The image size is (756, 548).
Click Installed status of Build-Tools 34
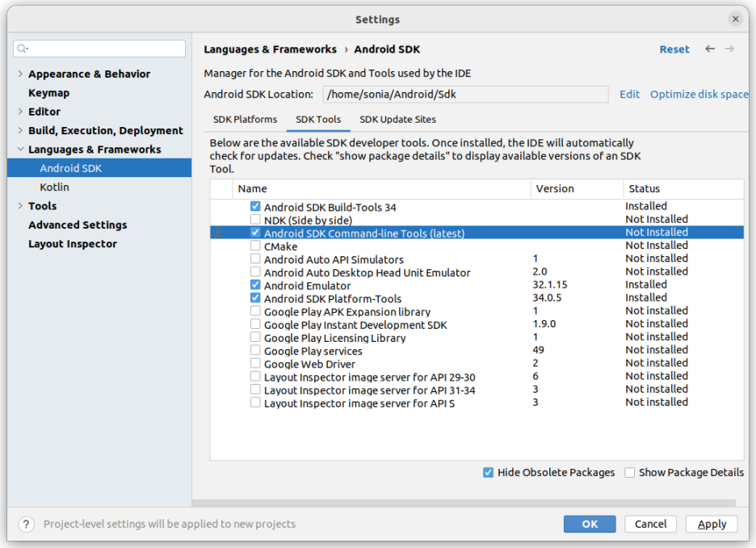click(646, 206)
